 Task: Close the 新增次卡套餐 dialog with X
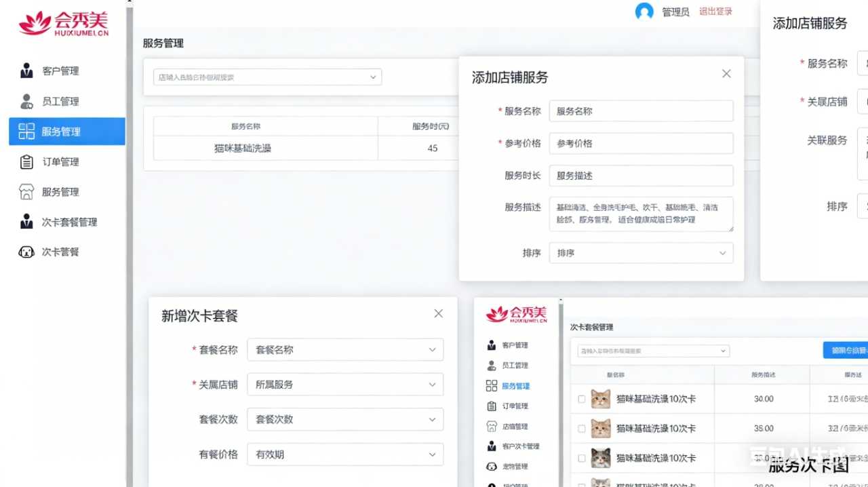tap(438, 313)
